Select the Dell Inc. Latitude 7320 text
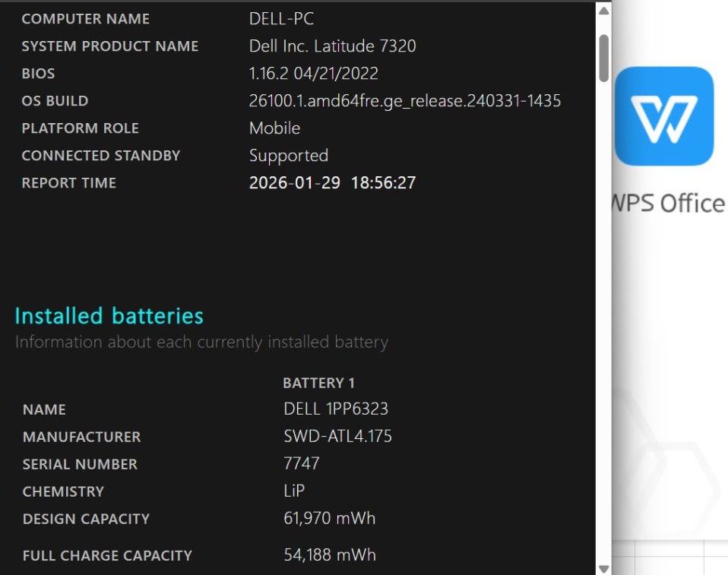Viewport: 728px width, 575px height. click(332, 46)
